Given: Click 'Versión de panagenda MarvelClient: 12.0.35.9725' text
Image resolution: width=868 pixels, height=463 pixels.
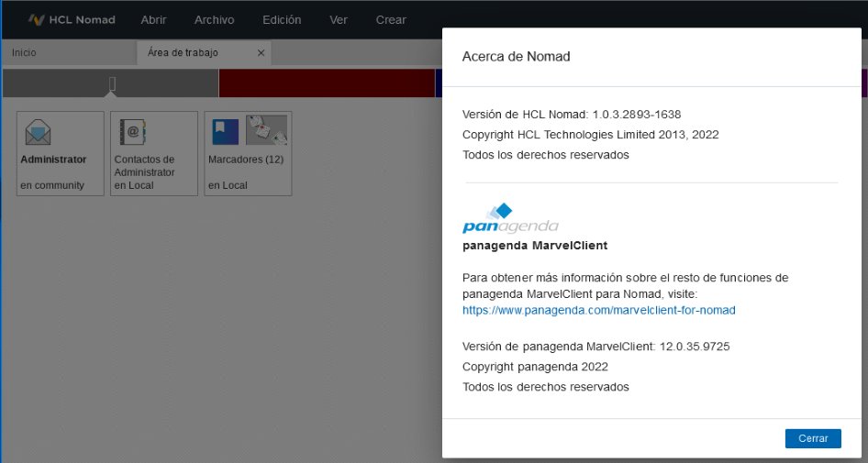Looking at the screenshot, I should click(x=596, y=347).
